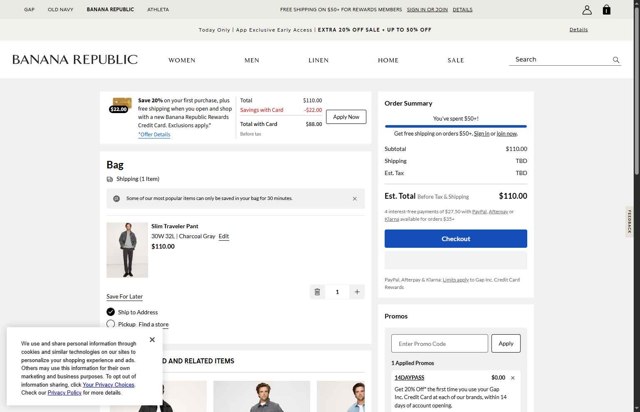Edit the Slim Traveler Pant item
Image resolution: width=640 pixels, height=412 pixels.
pyautogui.click(x=224, y=236)
